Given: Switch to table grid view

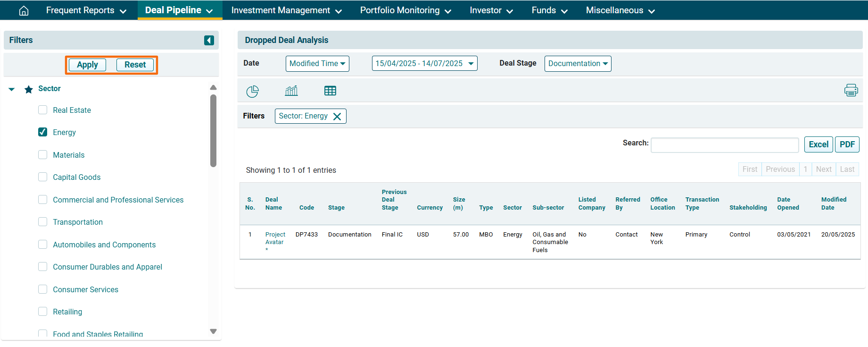Looking at the screenshot, I should 330,91.
